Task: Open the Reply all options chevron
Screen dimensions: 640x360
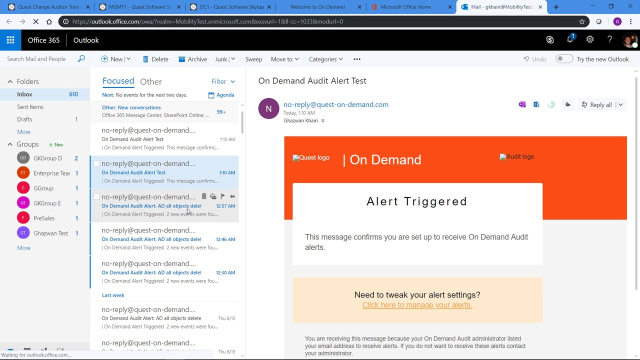Action: click(x=621, y=105)
